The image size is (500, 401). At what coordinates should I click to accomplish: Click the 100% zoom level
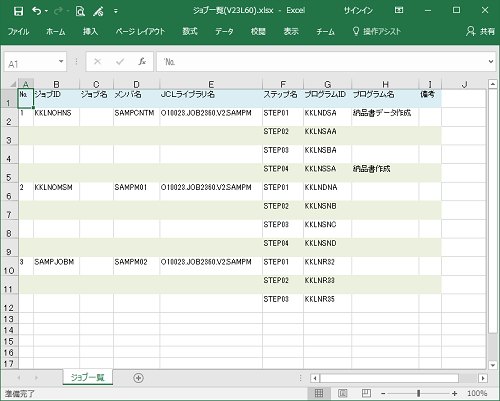477,394
